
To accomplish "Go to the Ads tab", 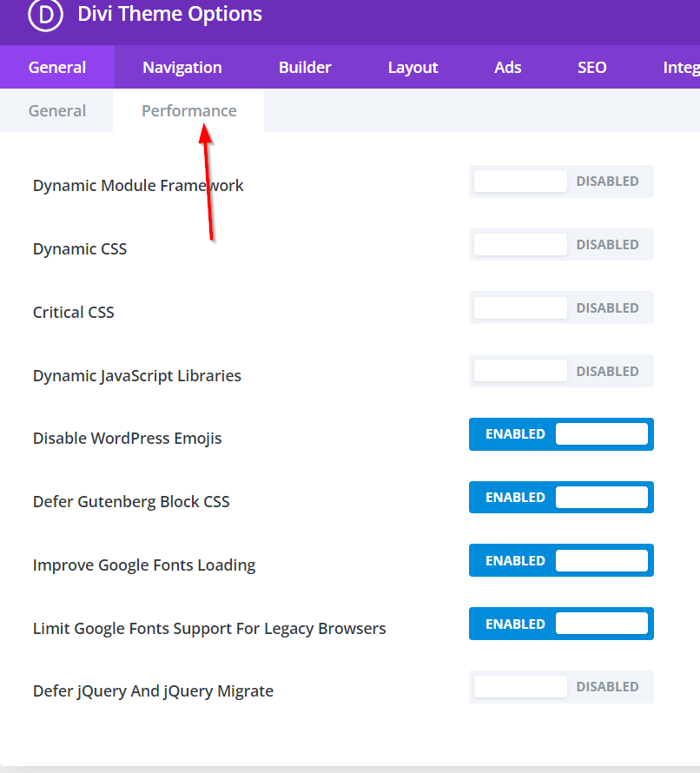I will click(508, 68).
